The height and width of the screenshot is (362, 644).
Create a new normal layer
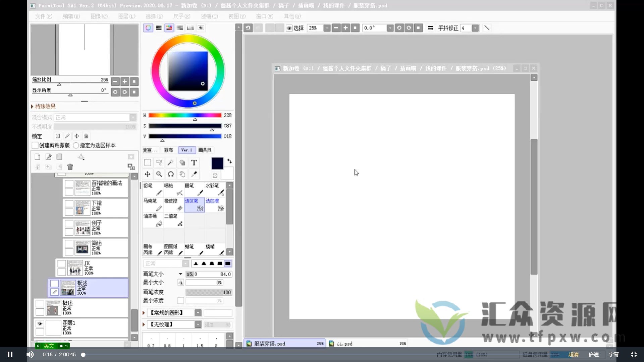click(38, 157)
